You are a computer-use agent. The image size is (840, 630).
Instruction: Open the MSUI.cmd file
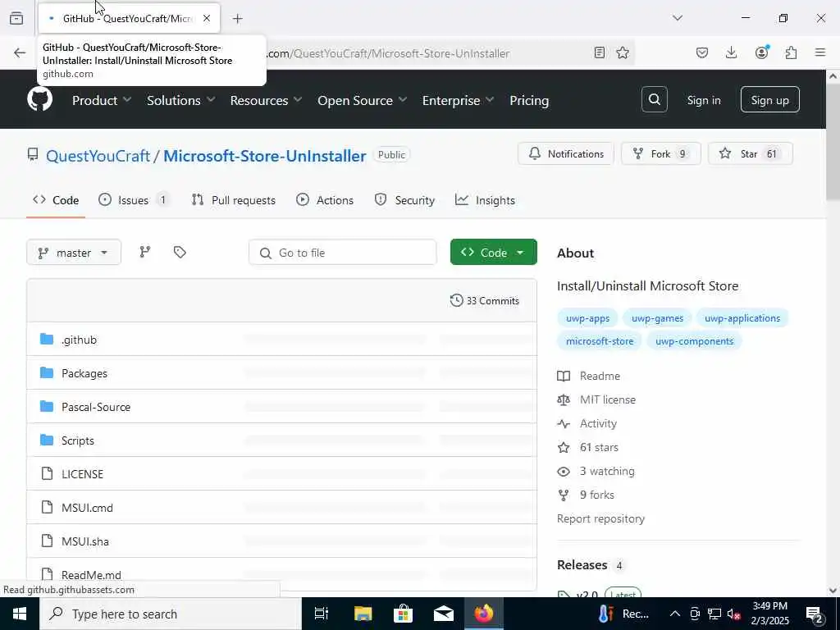(87, 508)
